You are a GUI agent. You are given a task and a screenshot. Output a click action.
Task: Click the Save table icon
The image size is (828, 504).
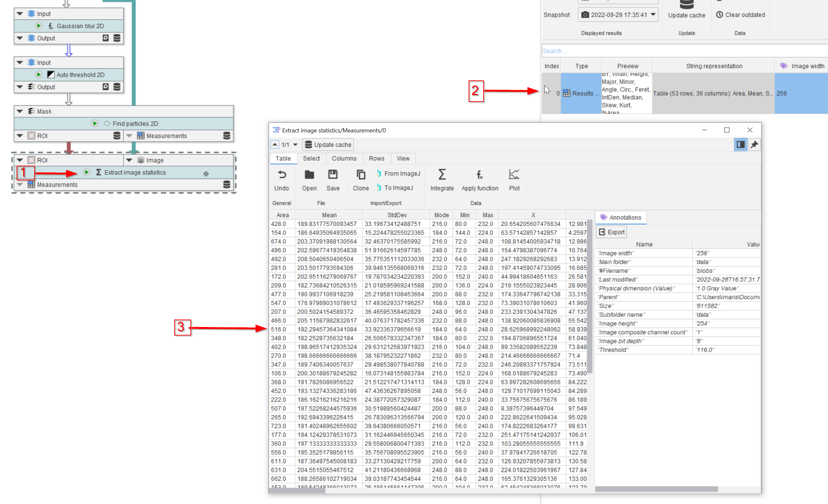click(x=333, y=175)
